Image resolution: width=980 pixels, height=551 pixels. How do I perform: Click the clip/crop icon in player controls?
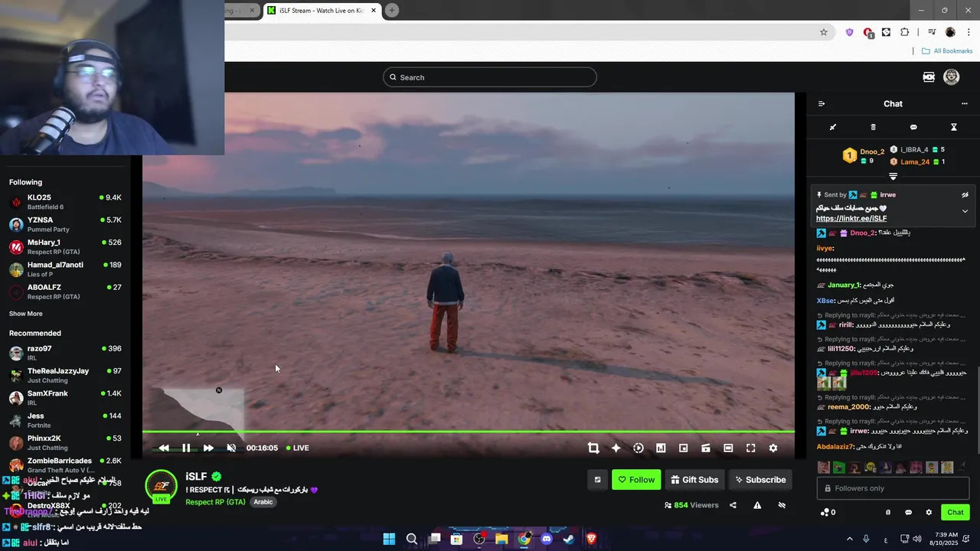[x=593, y=448]
